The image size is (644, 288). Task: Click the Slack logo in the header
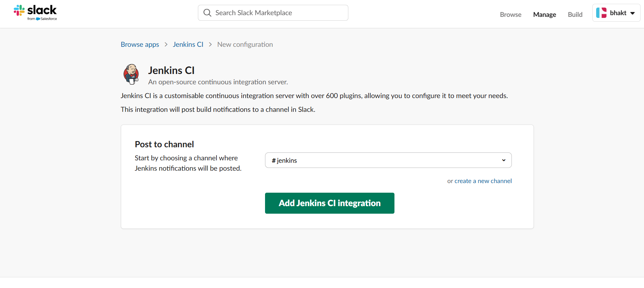35,13
